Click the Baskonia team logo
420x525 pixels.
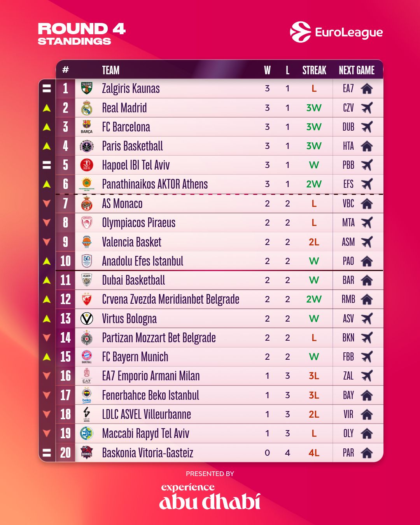pyautogui.click(x=87, y=452)
